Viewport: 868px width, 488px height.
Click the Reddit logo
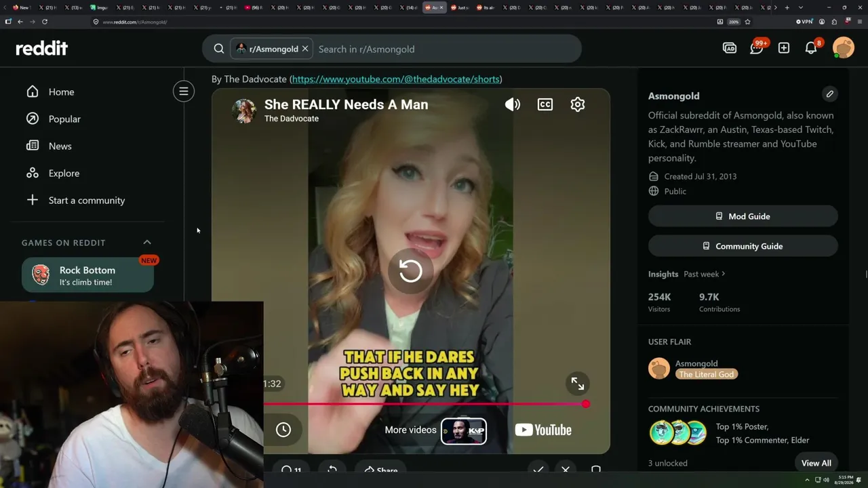click(42, 48)
